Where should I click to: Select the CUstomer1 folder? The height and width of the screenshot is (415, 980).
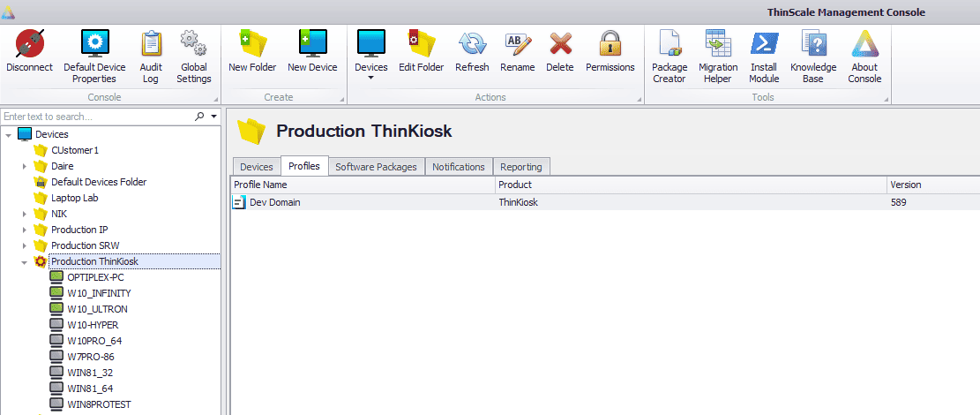pyautogui.click(x=75, y=151)
